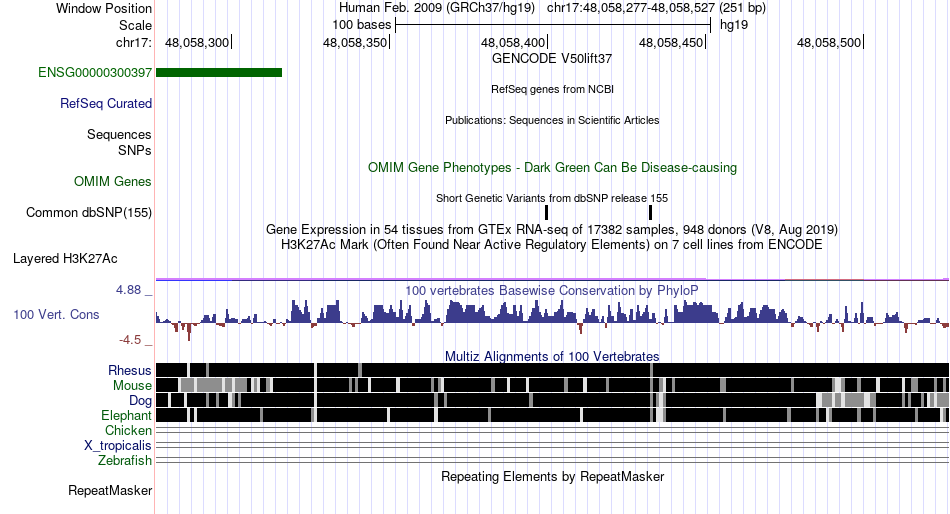Click the second dbSNP variant mark
Screen dimensions: 950x514
click(650, 213)
